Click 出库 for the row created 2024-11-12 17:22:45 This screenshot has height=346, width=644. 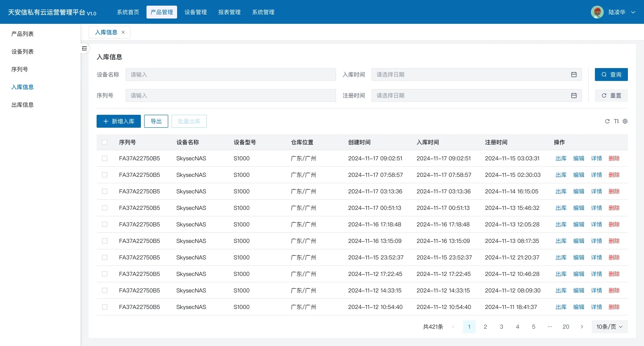point(561,274)
